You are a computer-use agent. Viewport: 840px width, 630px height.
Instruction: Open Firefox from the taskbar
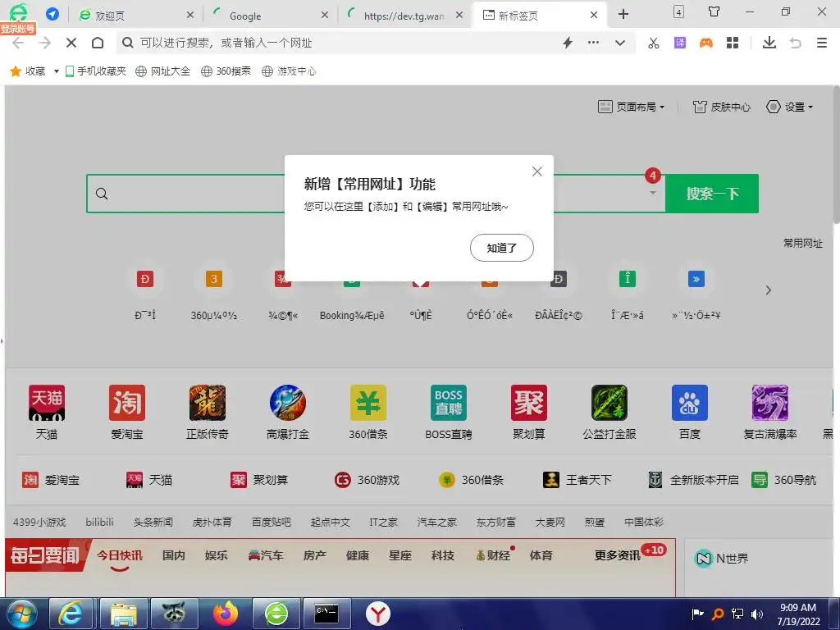pos(226,614)
